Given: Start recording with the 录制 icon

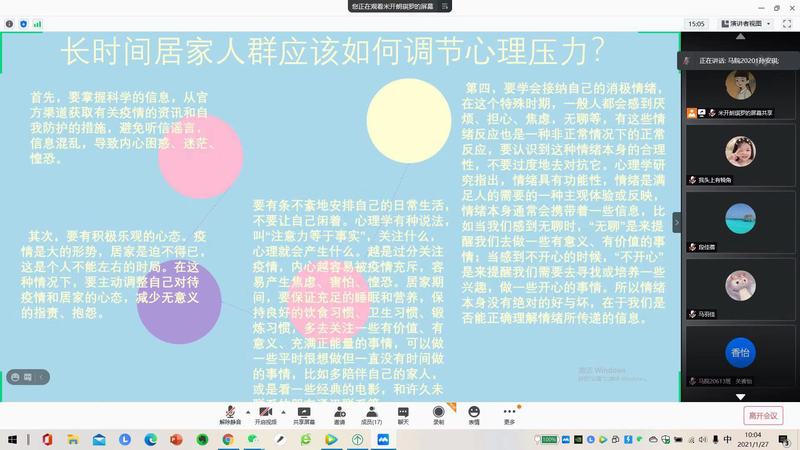Looking at the screenshot, I should (438, 411).
